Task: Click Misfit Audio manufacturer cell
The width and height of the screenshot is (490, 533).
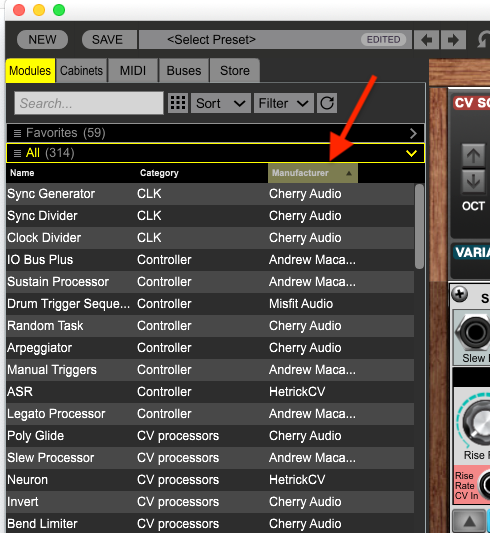Action: click(x=301, y=304)
